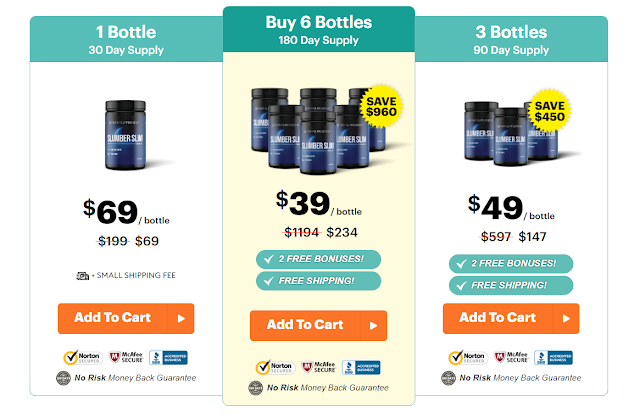Click the Norton Secured badge in 3 Bottles card

click(x=461, y=357)
